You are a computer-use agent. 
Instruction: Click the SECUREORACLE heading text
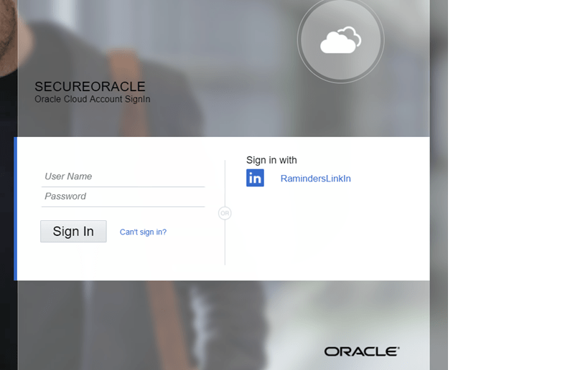[x=90, y=87]
